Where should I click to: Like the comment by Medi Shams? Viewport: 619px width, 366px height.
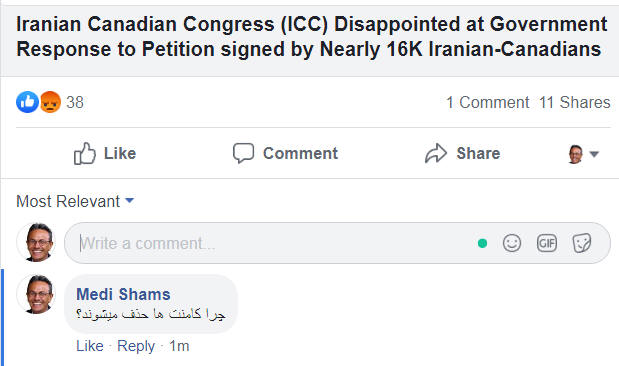(90, 346)
